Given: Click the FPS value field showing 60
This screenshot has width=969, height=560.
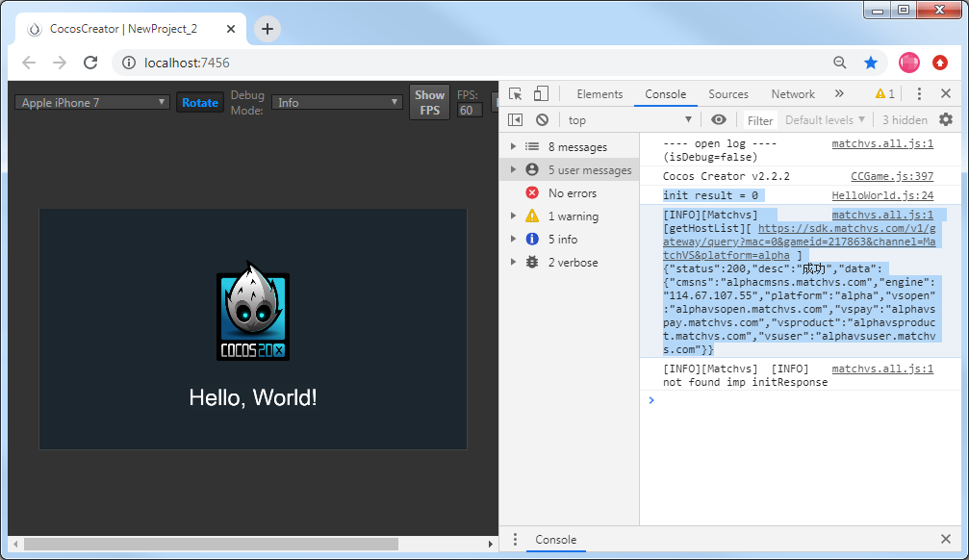Looking at the screenshot, I should pyautogui.click(x=469, y=110).
